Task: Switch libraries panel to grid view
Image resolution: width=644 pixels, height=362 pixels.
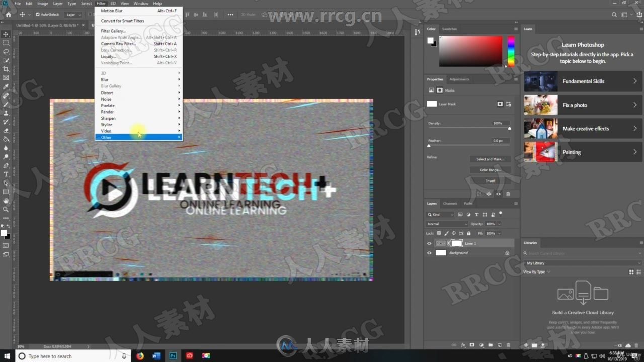Action: [x=631, y=272]
